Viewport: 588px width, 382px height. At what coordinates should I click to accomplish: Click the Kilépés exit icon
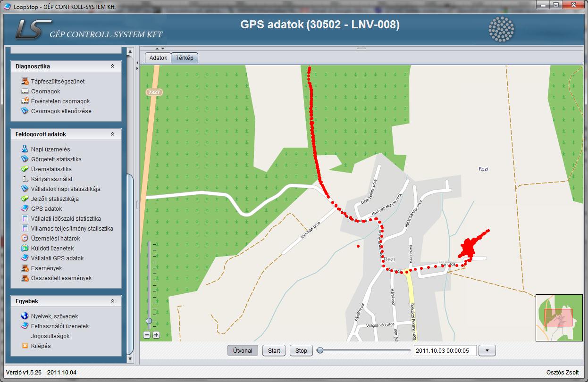(x=25, y=346)
